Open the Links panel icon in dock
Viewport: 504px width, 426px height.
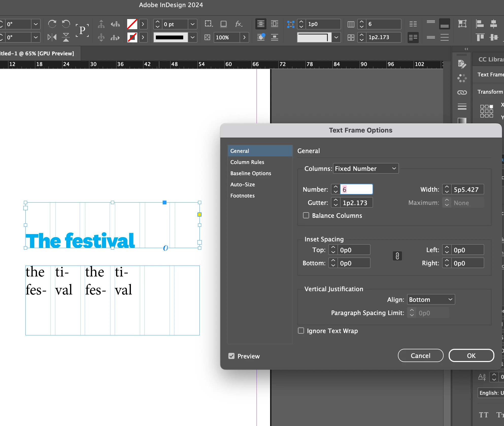[x=462, y=92]
